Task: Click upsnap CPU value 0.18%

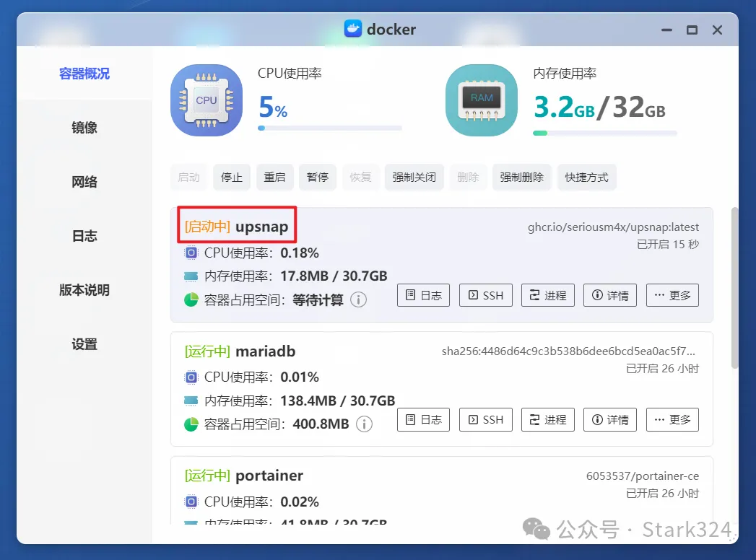Action: 300,253
